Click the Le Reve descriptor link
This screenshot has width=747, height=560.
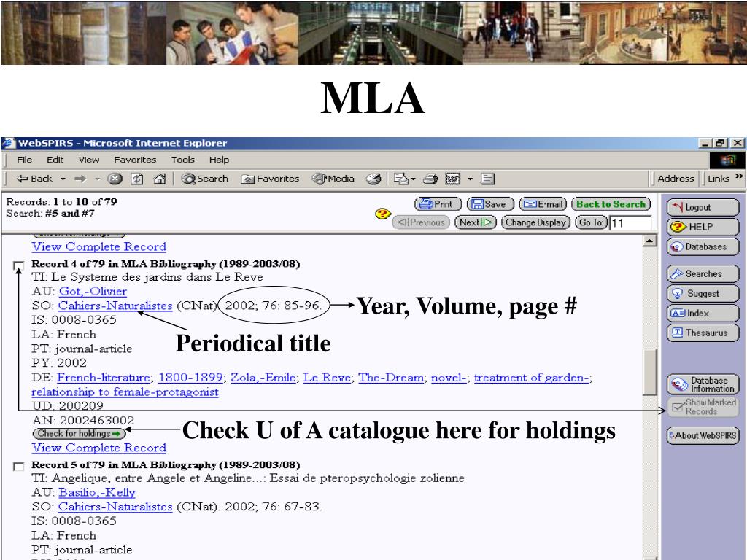coord(328,378)
